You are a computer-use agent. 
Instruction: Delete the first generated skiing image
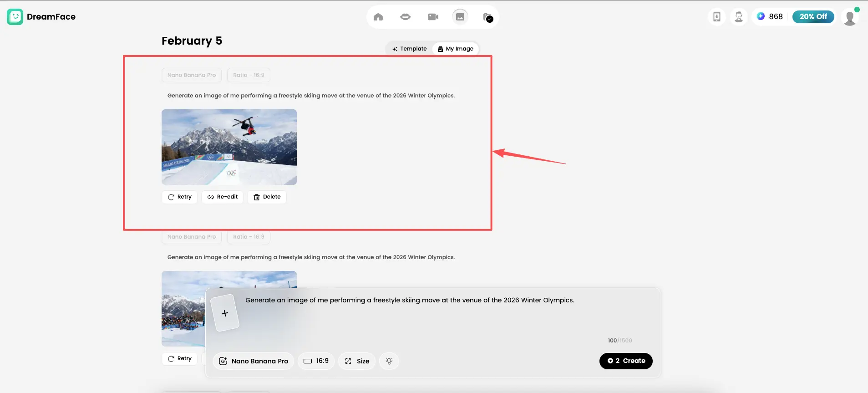[x=267, y=197]
